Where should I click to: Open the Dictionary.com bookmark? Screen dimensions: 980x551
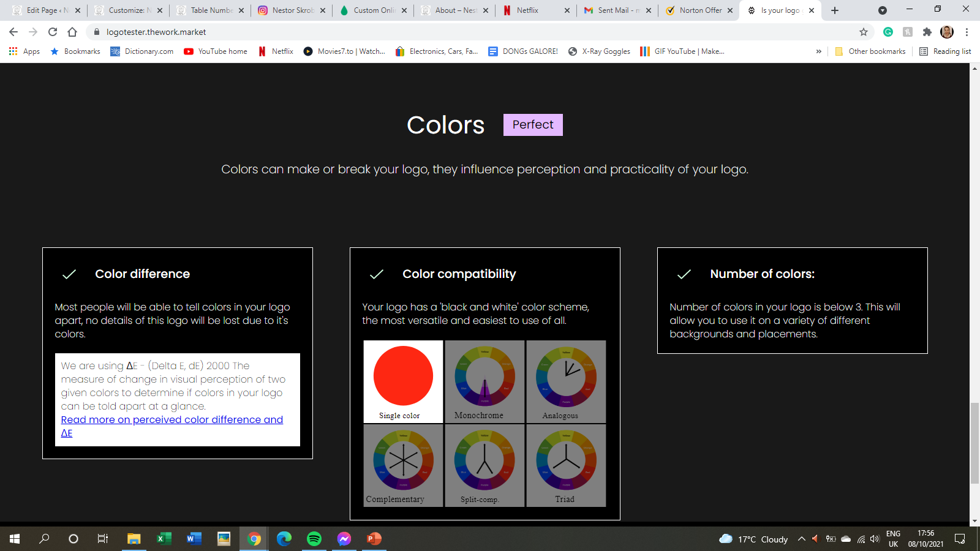pos(142,51)
